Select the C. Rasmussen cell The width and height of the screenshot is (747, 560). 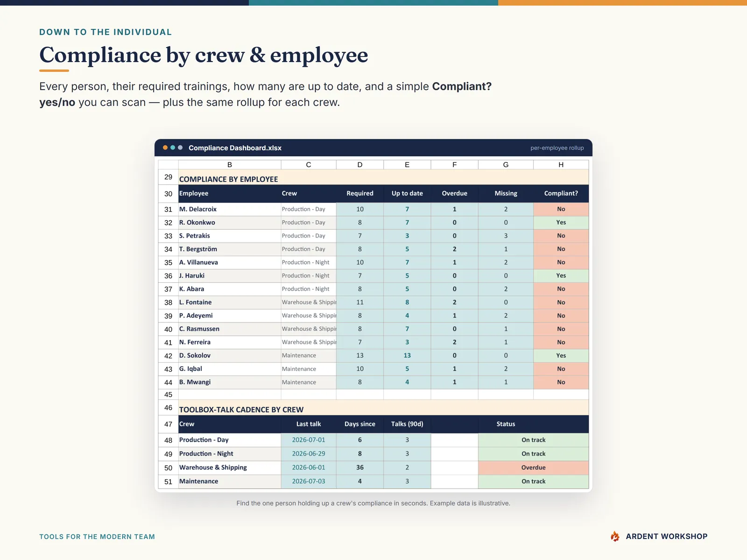pyautogui.click(x=230, y=329)
